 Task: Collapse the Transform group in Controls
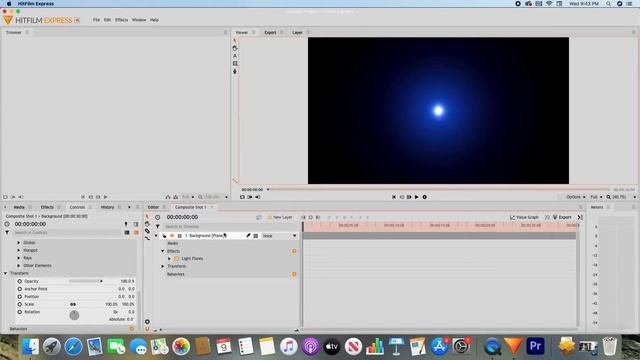click(6, 273)
